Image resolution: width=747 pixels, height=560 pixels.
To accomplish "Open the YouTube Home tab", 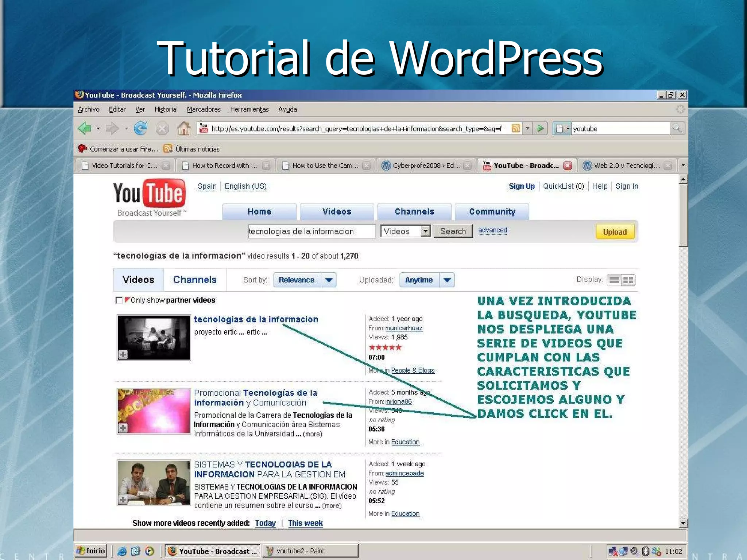I will tap(259, 211).
